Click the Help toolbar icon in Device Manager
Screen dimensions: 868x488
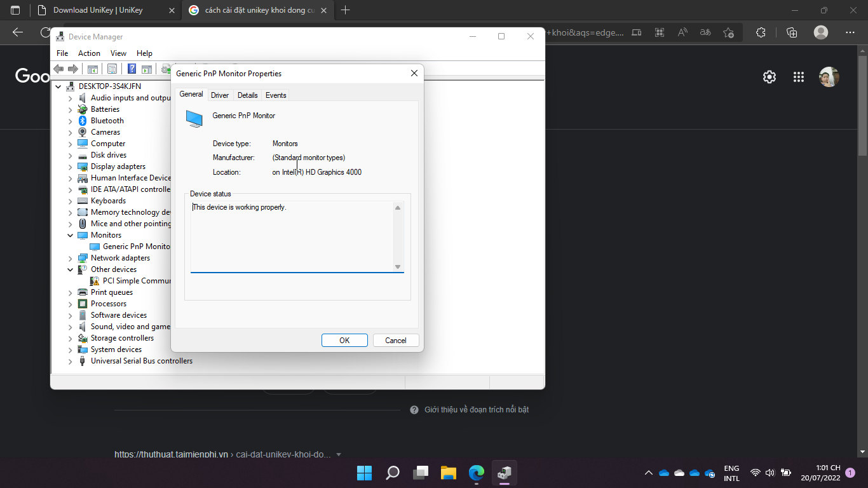pos(132,69)
